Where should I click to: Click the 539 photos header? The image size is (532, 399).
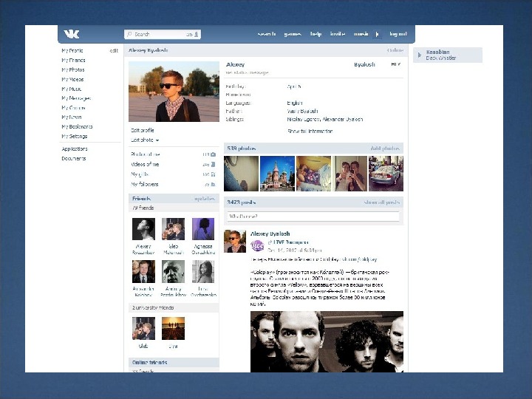click(x=241, y=149)
